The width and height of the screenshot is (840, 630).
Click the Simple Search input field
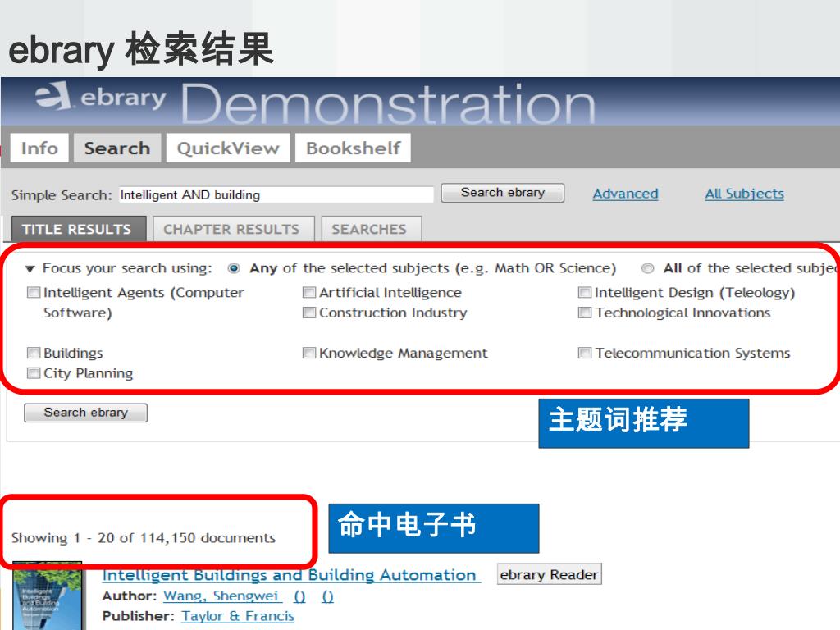click(x=276, y=195)
